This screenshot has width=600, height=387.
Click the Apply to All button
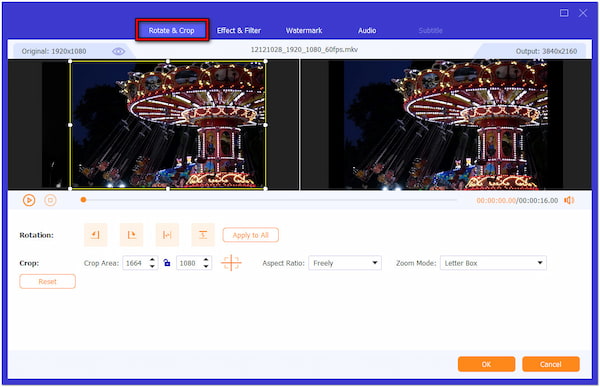pos(251,235)
